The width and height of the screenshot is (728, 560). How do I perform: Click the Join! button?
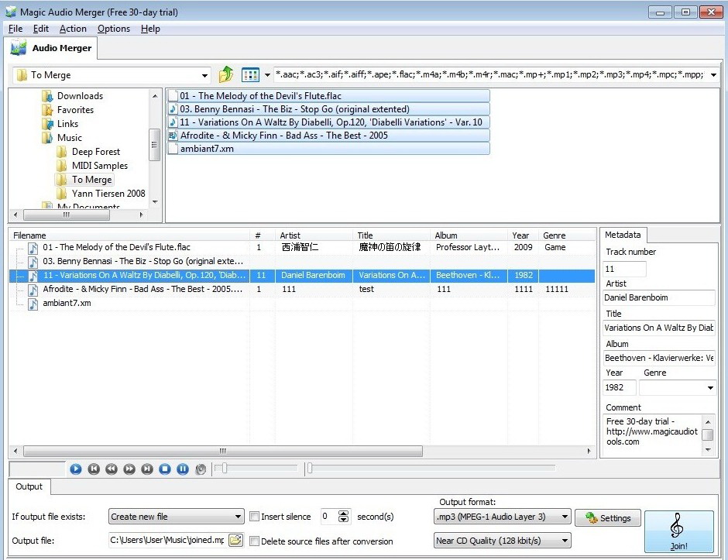678,531
